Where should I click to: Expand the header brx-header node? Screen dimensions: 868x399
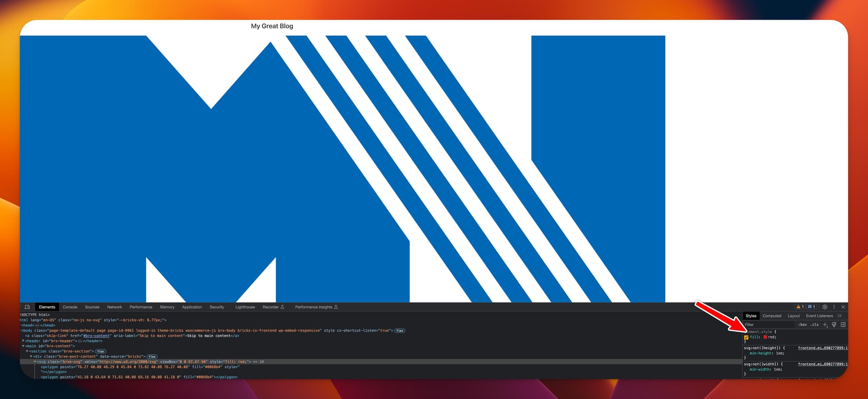coord(23,341)
